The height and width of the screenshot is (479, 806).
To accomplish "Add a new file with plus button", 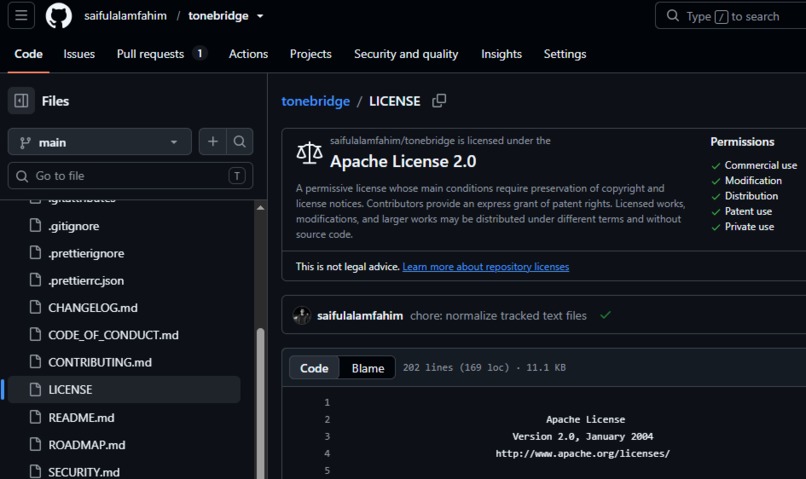I will point(213,142).
